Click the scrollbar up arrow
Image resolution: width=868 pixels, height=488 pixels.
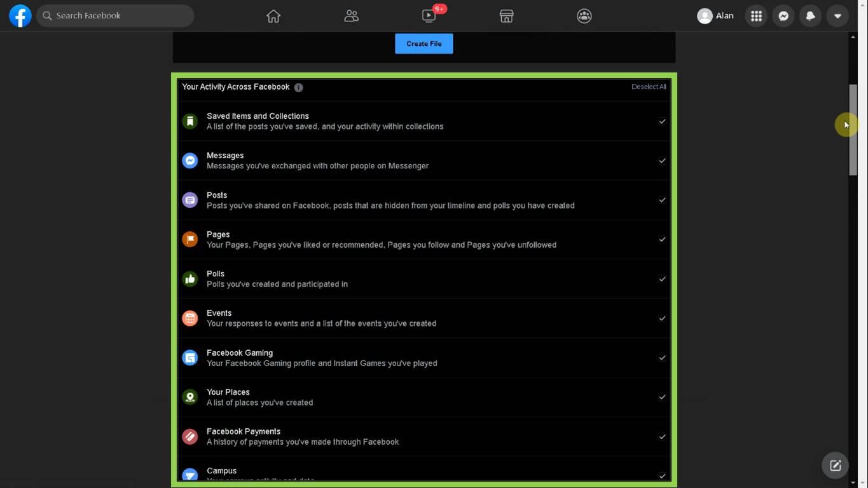click(x=853, y=37)
